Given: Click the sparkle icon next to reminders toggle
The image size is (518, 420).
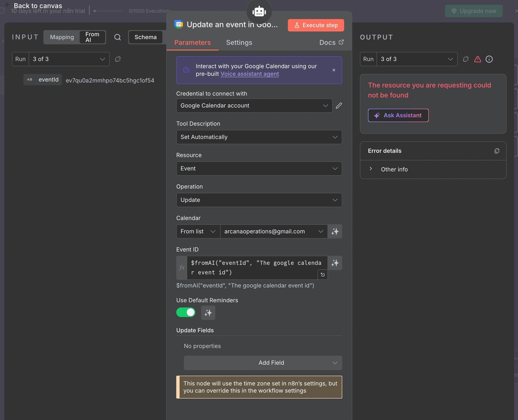Looking at the screenshot, I should [x=208, y=313].
